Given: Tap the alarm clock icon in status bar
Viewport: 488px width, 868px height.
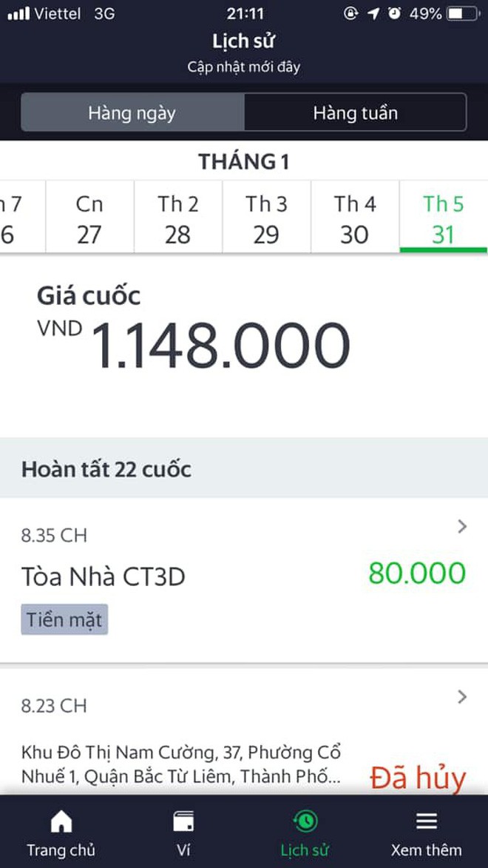Looking at the screenshot, I should pyautogui.click(x=394, y=13).
